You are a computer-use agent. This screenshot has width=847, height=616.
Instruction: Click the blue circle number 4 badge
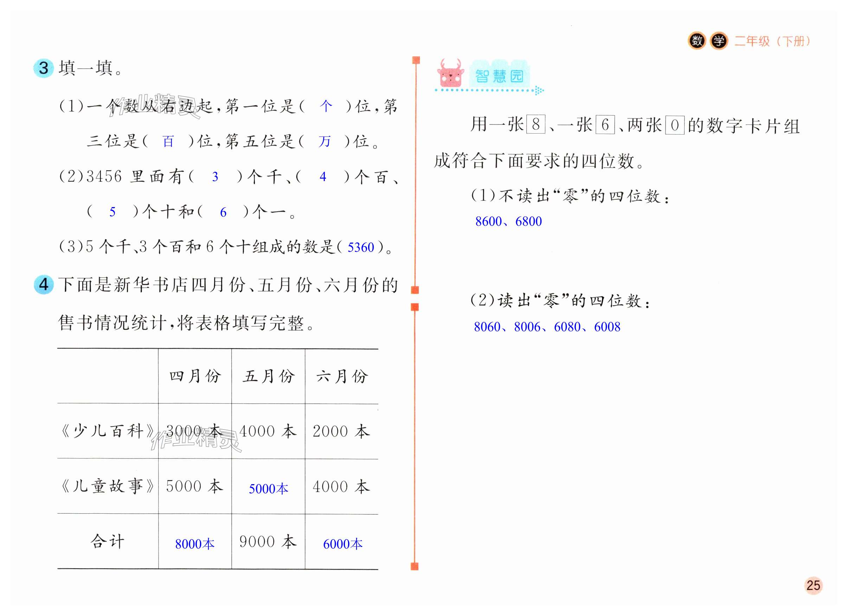point(44,285)
